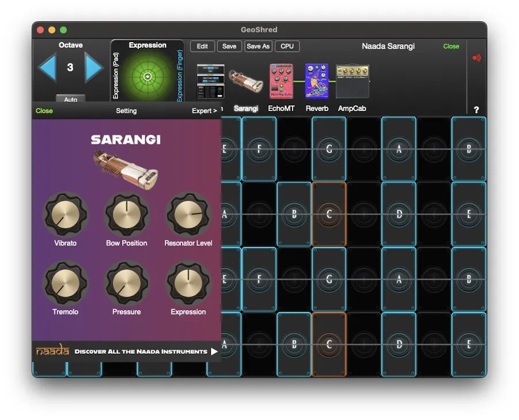Tap the E key at second row end
The width and height of the screenshot is (519, 420).
point(469,214)
